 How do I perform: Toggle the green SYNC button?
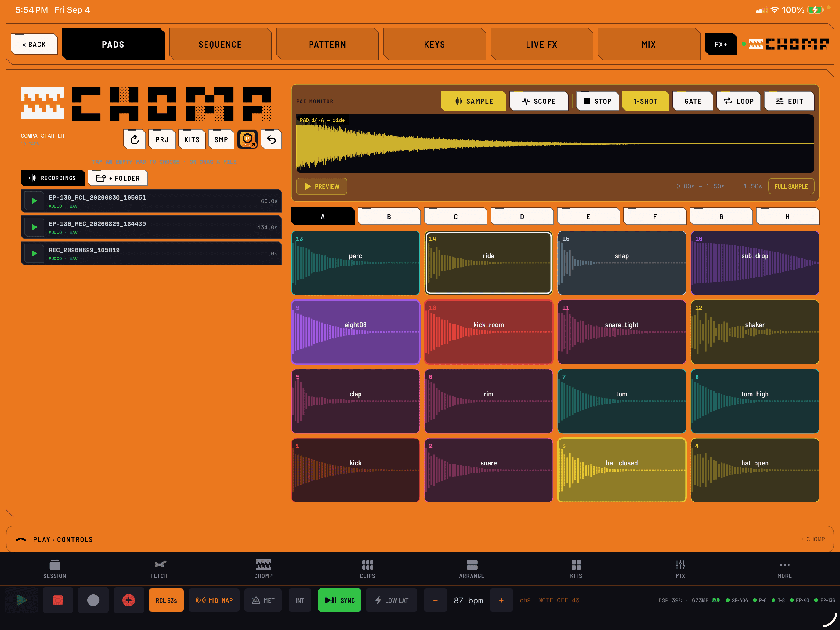(339, 600)
